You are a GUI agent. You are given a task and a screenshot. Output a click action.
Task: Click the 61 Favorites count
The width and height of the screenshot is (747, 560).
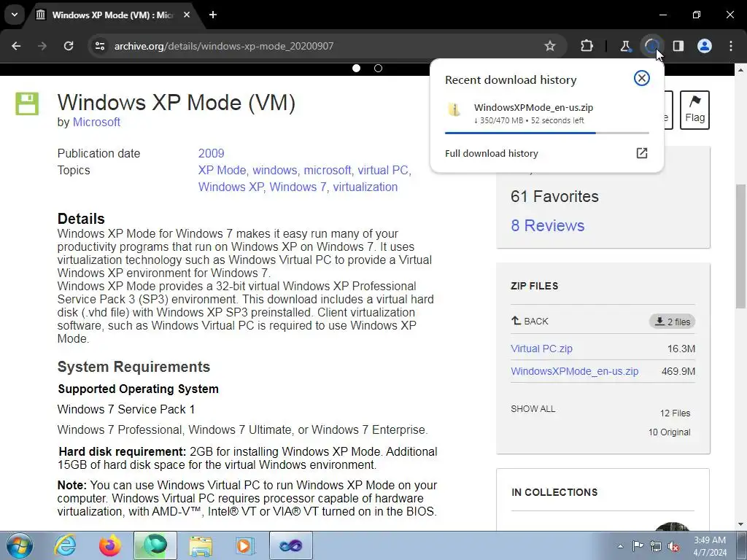[554, 196]
